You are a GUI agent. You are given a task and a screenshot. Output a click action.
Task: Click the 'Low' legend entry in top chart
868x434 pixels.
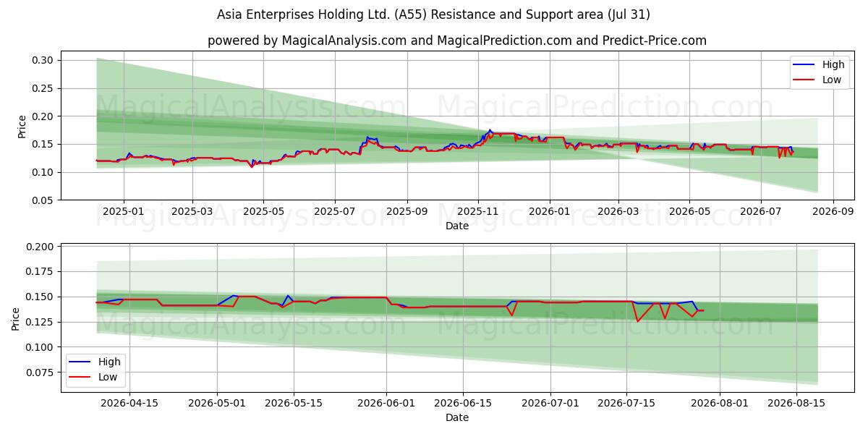[x=832, y=80]
